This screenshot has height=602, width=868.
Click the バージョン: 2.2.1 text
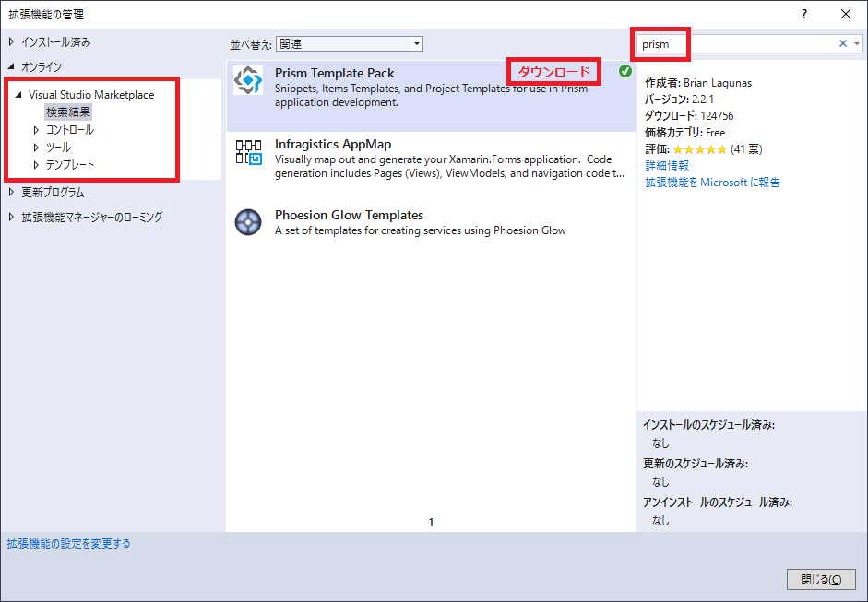pos(679,100)
